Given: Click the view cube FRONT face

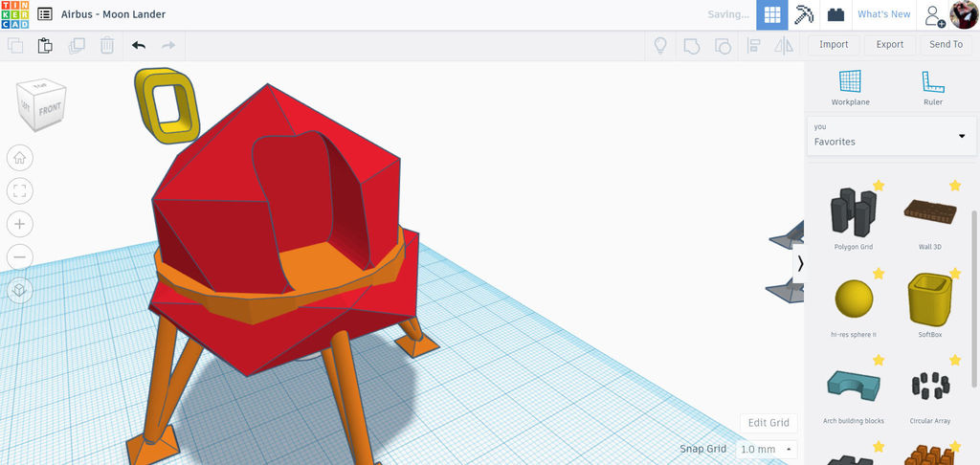Looking at the screenshot, I should pos(50,109).
